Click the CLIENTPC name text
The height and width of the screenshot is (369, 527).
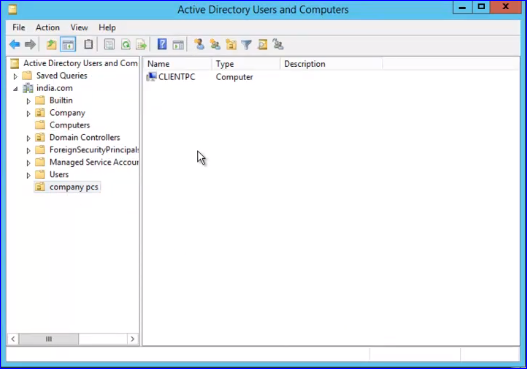click(176, 77)
